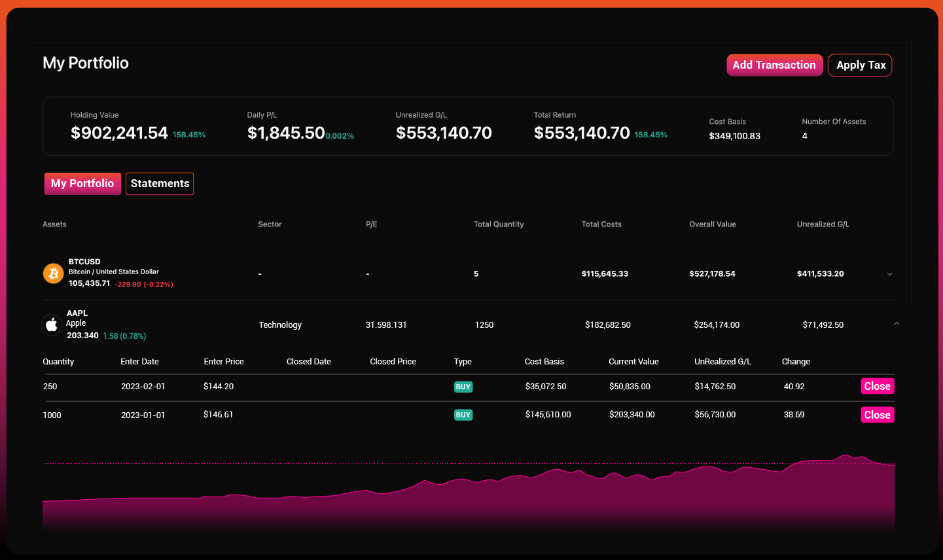Select the pink My Portfolio tab
Image resolution: width=943 pixels, height=560 pixels.
pos(82,184)
